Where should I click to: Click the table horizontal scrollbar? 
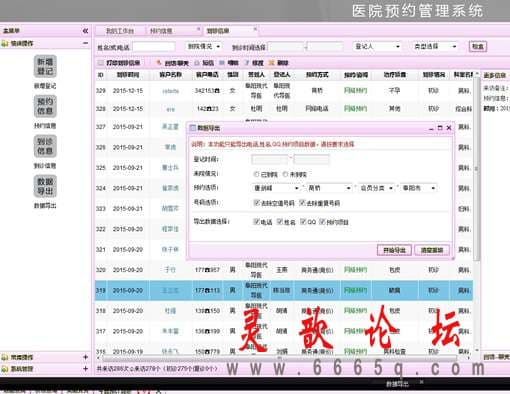[x=281, y=358]
